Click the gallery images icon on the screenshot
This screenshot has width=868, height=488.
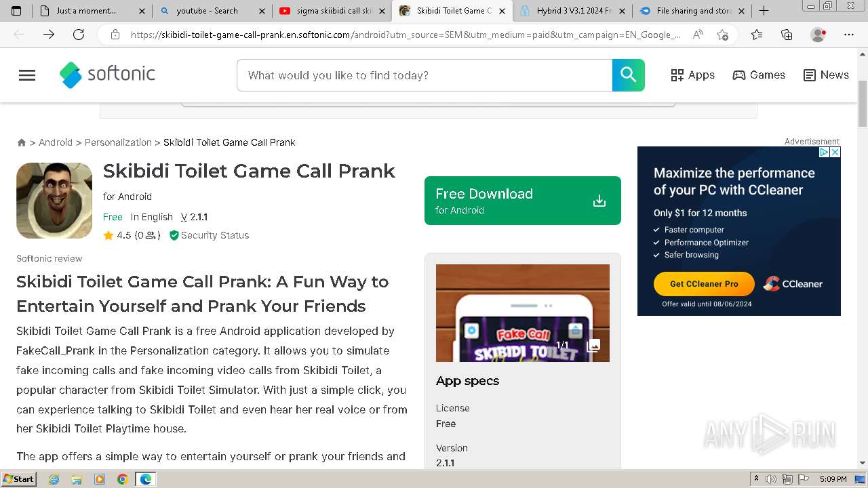click(x=593, y=346)
